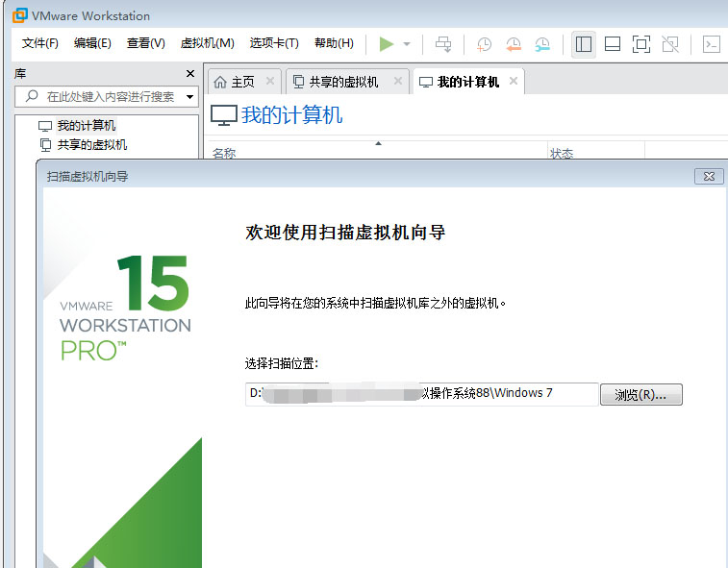Toggle the thumbnail bar view icon
Viewport: 728px width, 568px height.
click(613, 44)
